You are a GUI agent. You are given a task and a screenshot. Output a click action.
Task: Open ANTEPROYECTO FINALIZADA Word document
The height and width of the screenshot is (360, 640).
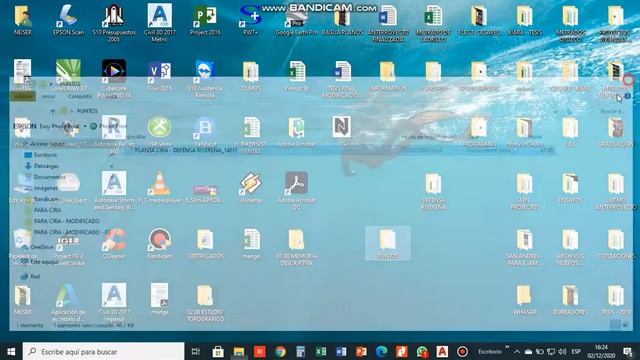coord(388,24)
